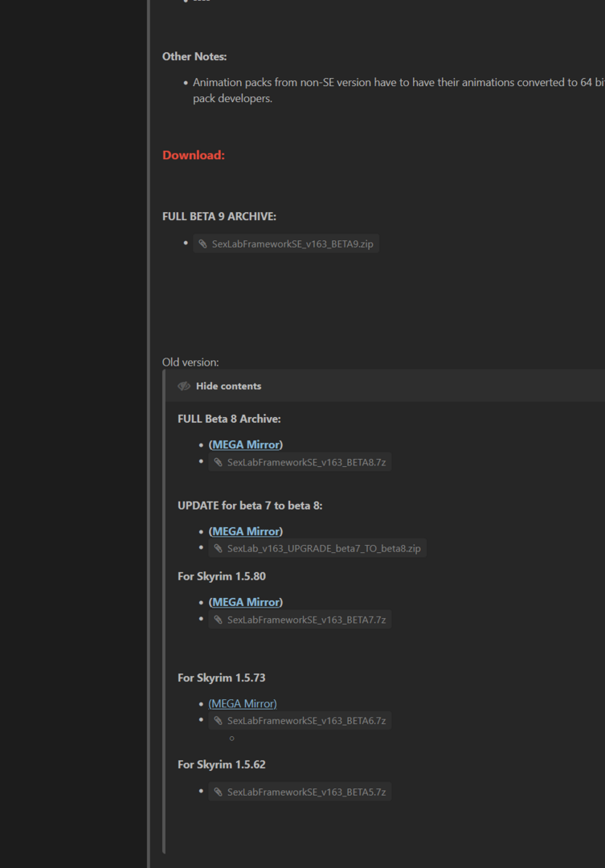Click the red Download: heading
This screenshot has height=868, width=605.
pos(194,155)
